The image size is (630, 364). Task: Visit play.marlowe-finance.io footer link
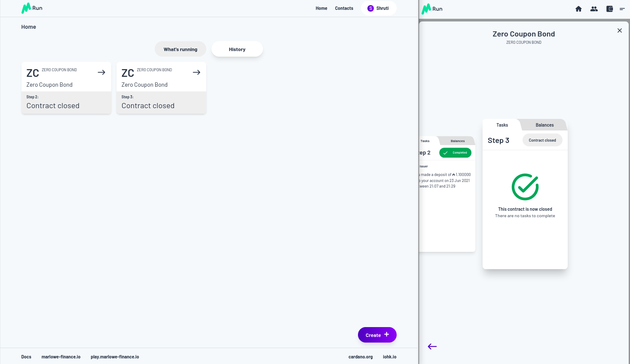click(x=115, y=357)
